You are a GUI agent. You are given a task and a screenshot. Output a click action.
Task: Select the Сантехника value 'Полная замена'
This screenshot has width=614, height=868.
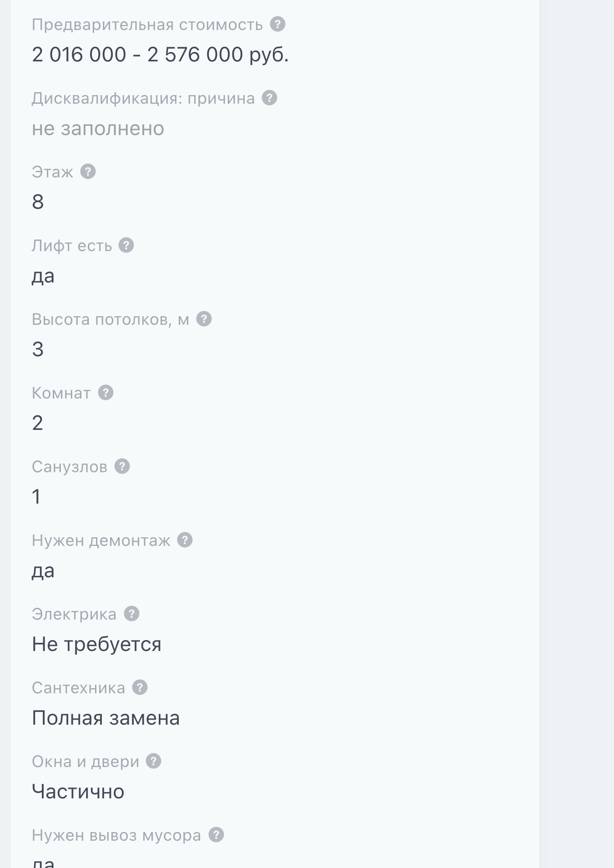(x=106, y=718)
